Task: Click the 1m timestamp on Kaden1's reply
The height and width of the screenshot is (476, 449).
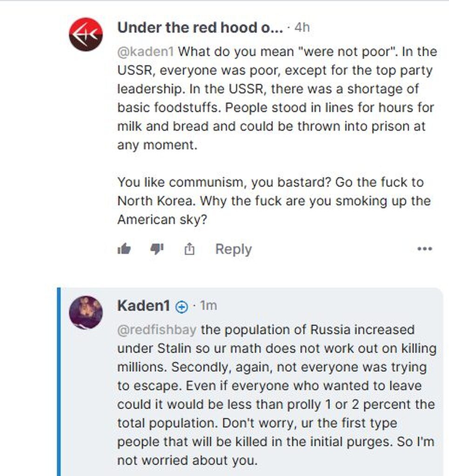Action: 208,305
